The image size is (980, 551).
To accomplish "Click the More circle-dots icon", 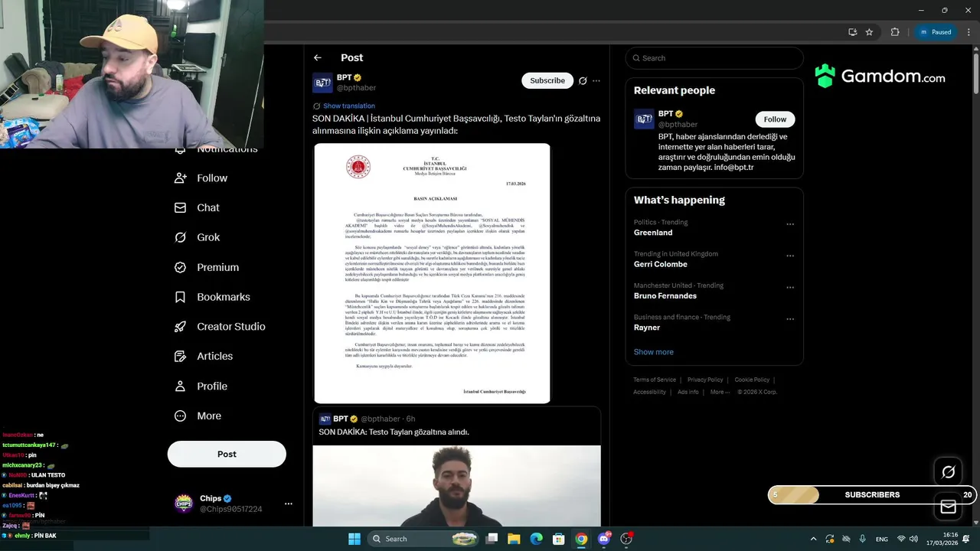I will pyautogui.click(x=181, y=416).
